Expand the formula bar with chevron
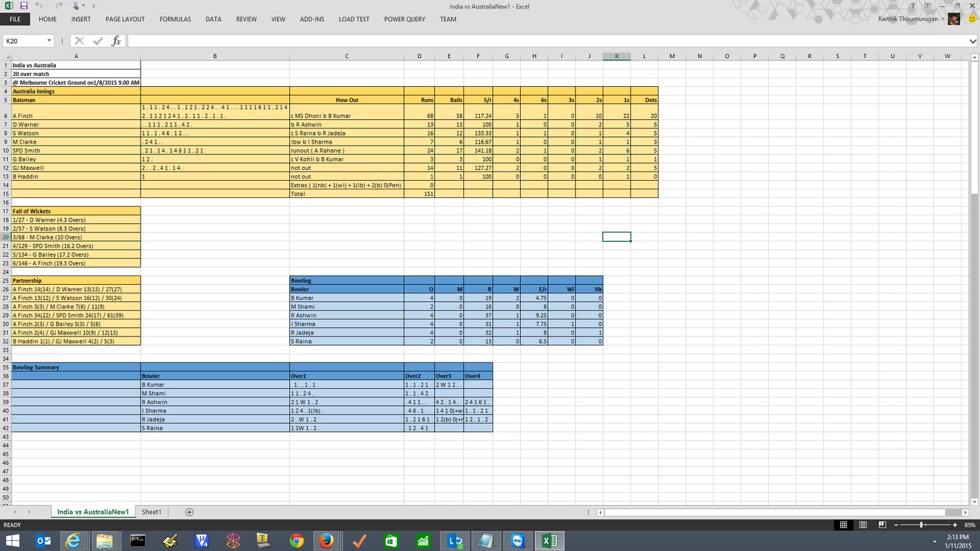This screenshot has height=551, width=980. coord(973,41)
